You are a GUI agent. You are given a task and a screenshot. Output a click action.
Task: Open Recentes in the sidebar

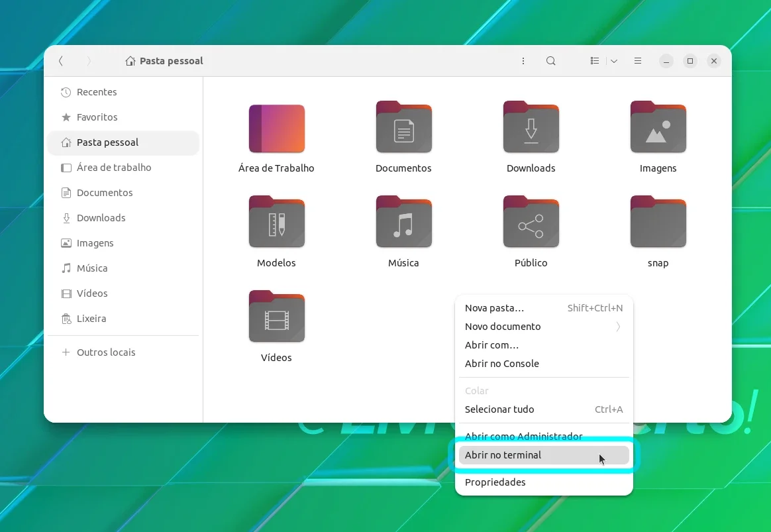pos(123,92)
